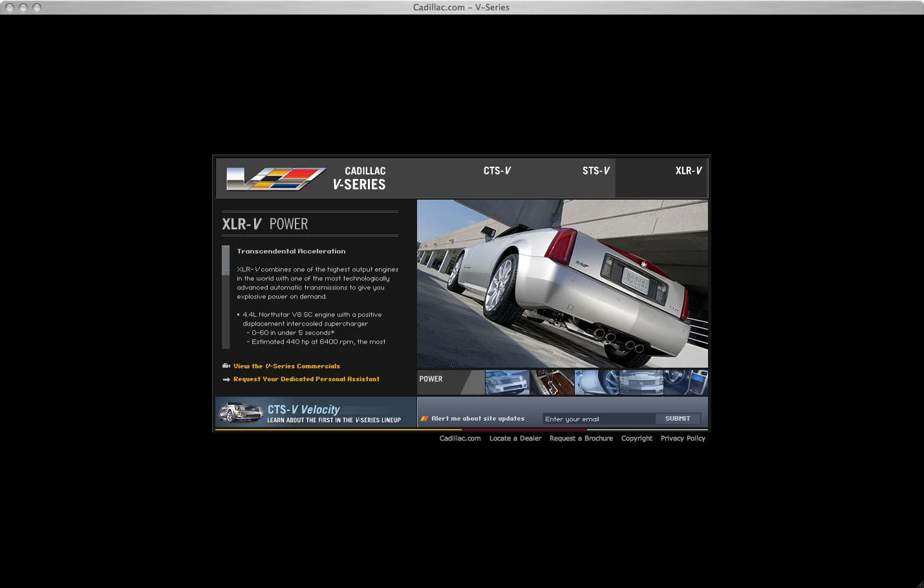Submit the email alert form

coord(678,419)
